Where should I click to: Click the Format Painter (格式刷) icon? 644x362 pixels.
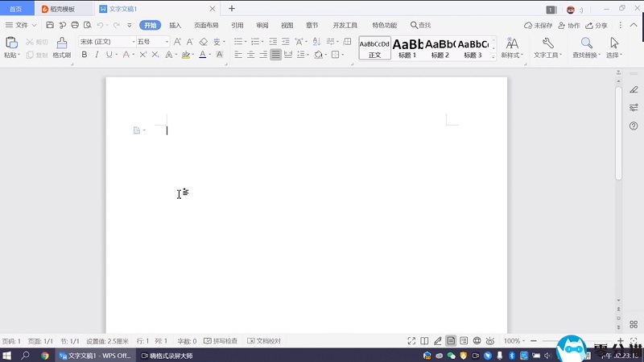click(62, 47)
